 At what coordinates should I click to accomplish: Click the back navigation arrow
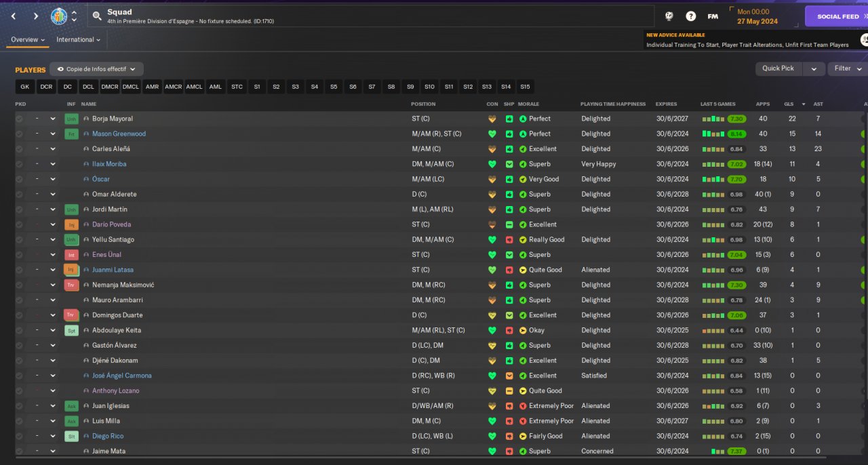(14, 16)
